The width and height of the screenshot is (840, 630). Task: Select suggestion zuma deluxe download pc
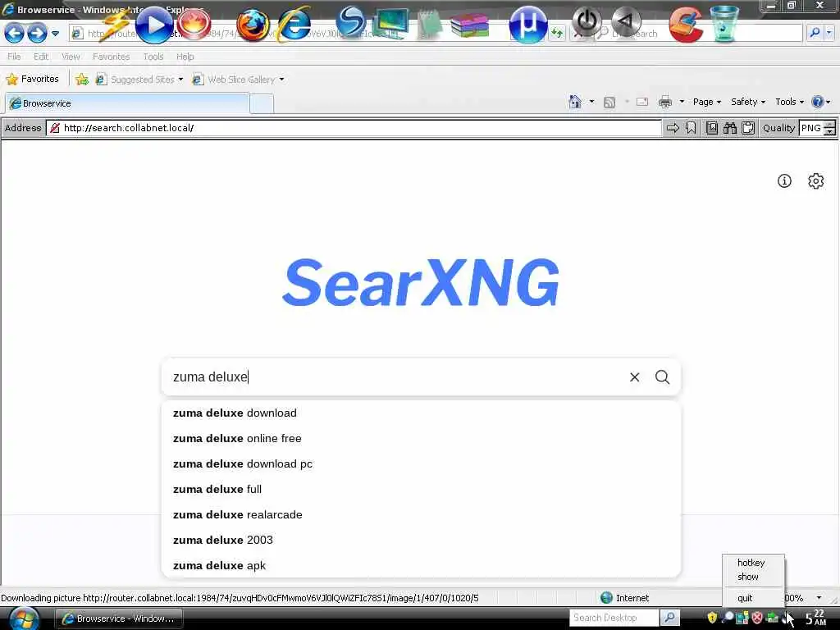click(421, 464)
